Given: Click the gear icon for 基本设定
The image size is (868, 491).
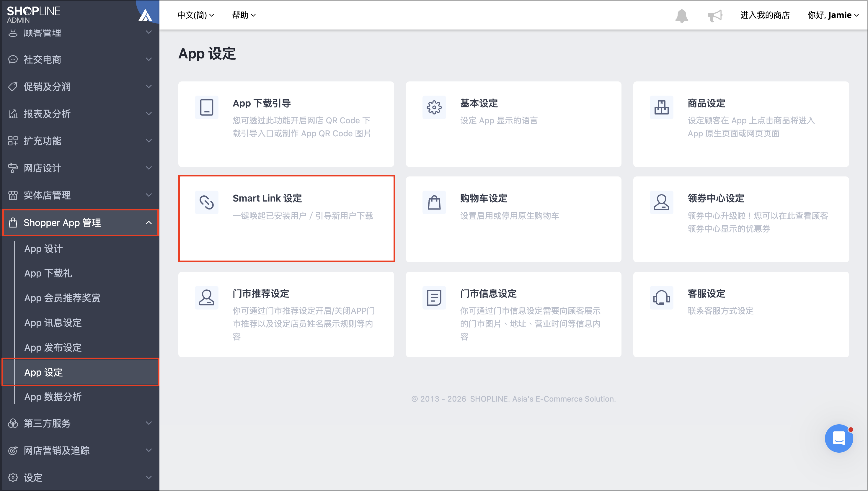Looking at the screenshot, I should pyautogui.click(x=434, y=107).
